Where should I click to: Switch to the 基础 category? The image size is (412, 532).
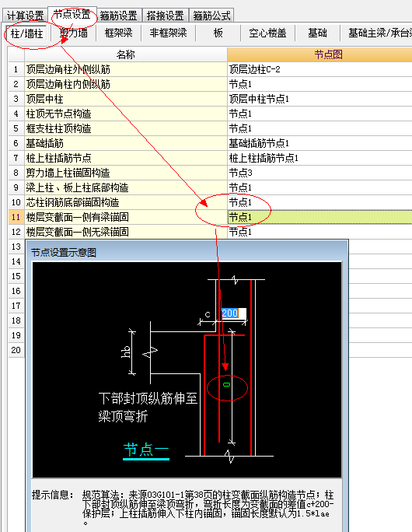pyautogui.click(x=317, y=33)
